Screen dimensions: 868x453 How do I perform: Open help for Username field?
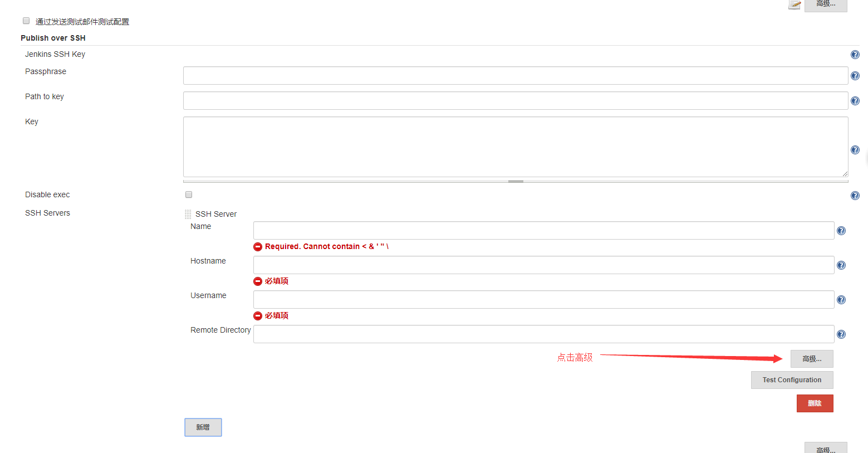tap(841, 299)
